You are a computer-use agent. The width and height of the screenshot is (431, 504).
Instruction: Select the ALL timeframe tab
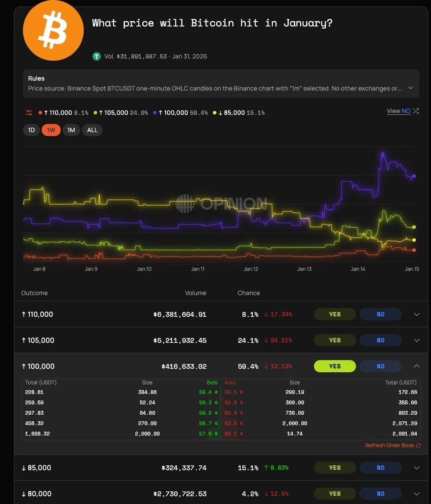click(92, 130)
